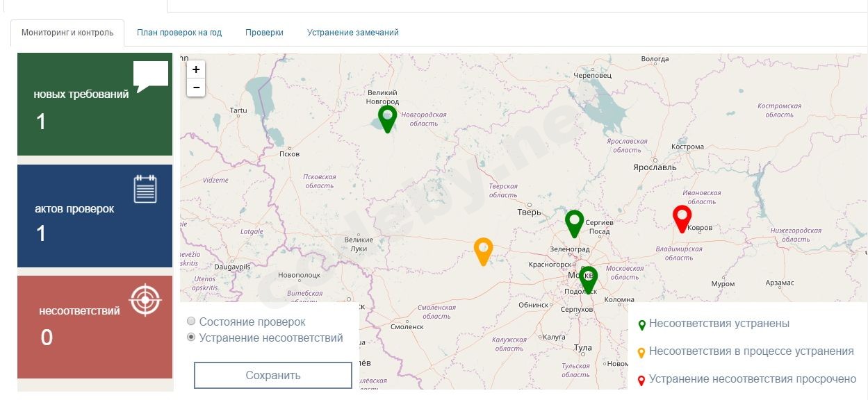Click the speech bubble icon on новых требований panel
Screen dimensions: 868x400
tap(149, 74)
